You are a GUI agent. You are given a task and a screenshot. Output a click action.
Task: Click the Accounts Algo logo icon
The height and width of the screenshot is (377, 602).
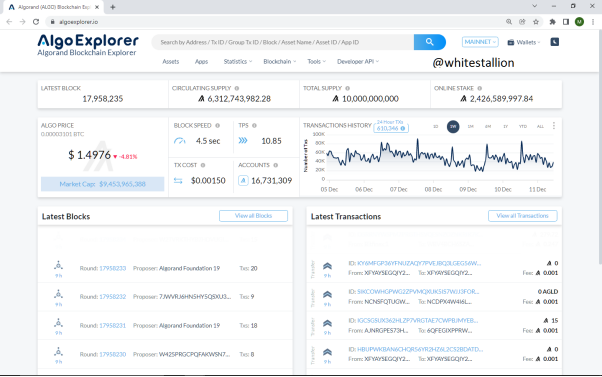pos(243,180)
